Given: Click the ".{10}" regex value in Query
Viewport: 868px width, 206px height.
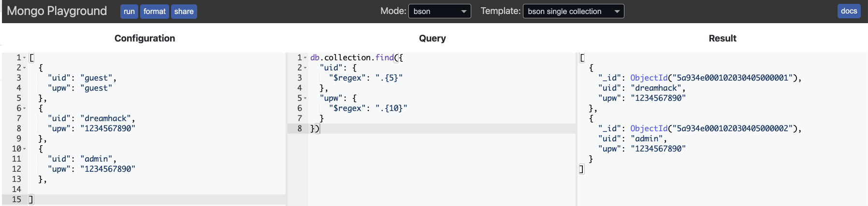Looking at the screenshot, I should click(391, 108).
